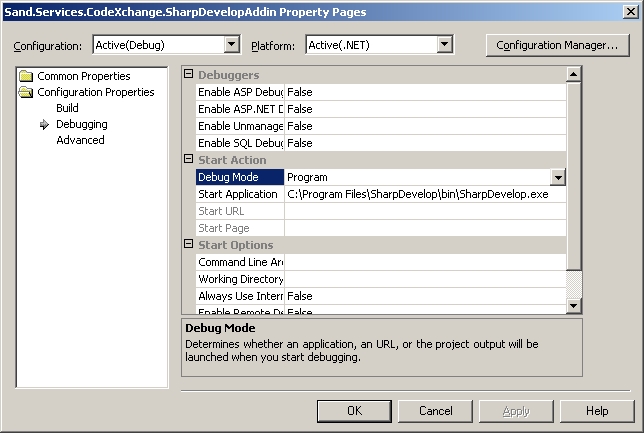This screenshot has width=644, height=433.
Task: Select the Debug Mode property name
Action: [x=240, y=177]
